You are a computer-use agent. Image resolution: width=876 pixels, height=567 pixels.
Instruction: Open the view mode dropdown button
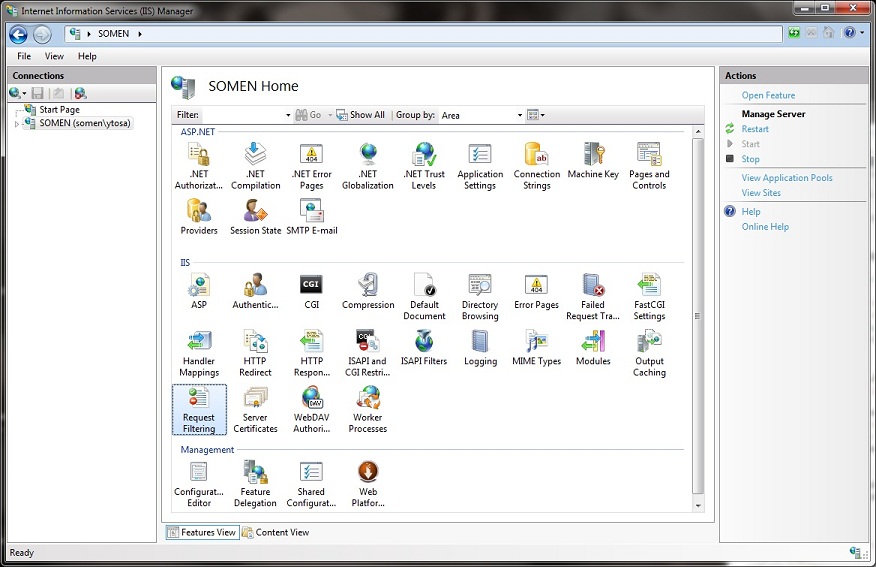coord(535,115)
